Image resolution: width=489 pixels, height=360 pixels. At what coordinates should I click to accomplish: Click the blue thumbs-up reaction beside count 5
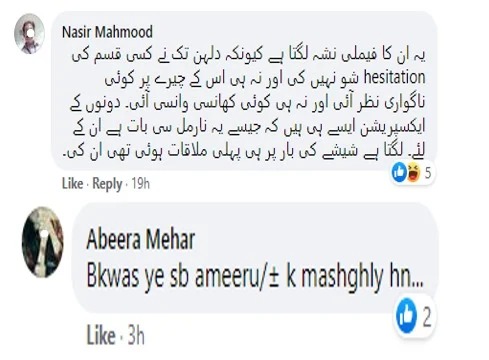click(399, 173)
